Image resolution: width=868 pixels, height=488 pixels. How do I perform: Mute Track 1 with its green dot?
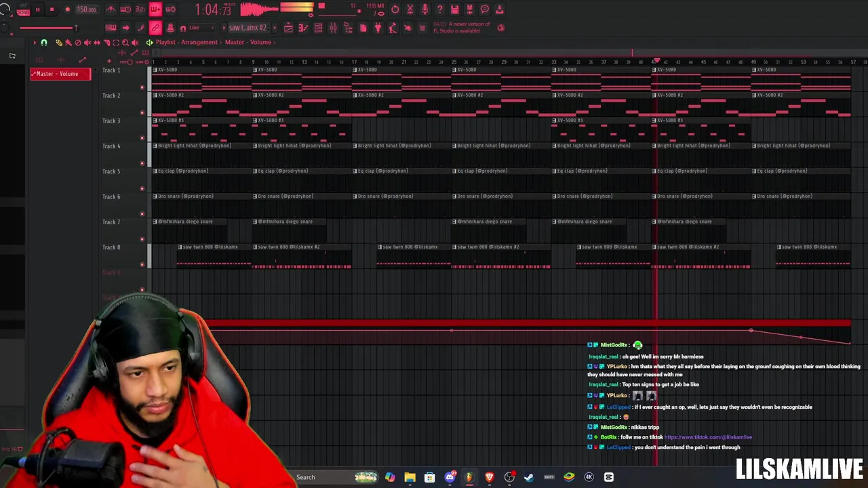click(x=142, y=87)
